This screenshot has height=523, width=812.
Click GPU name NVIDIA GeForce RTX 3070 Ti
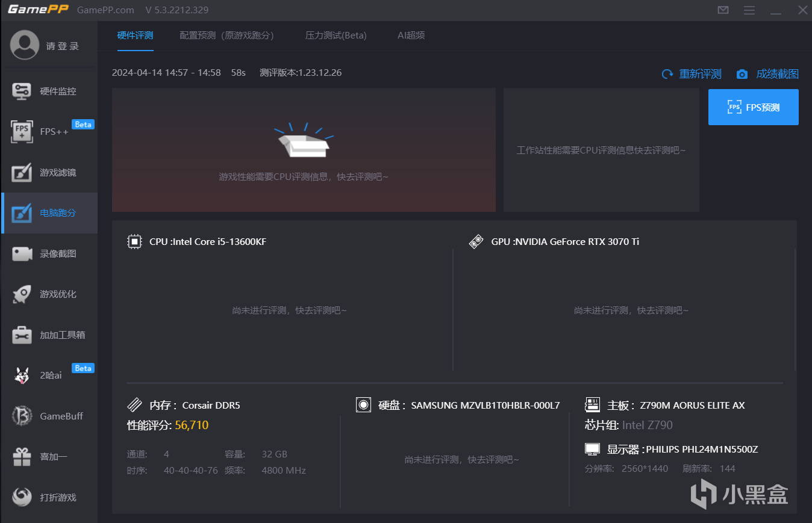tap(577, 242)
